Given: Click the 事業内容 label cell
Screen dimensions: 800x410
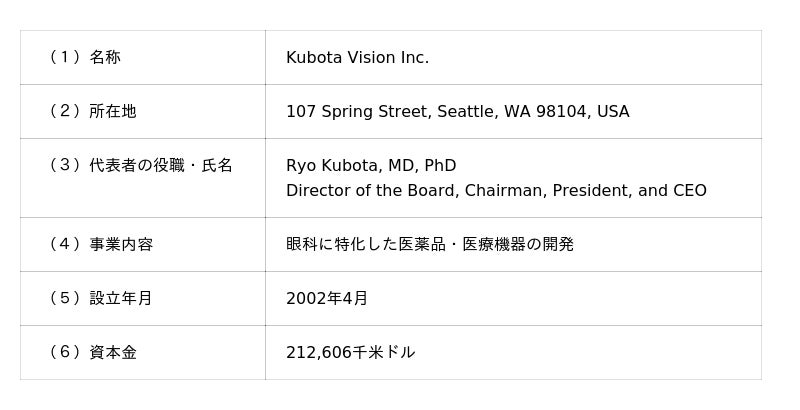Looking at the screenshot, I should tap(121, 245).
